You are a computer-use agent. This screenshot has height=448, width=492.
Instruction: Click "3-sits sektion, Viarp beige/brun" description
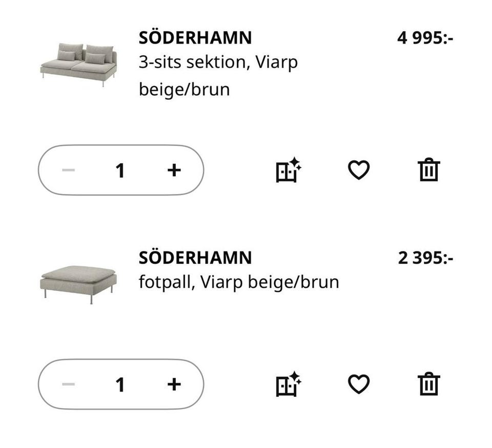218,75
